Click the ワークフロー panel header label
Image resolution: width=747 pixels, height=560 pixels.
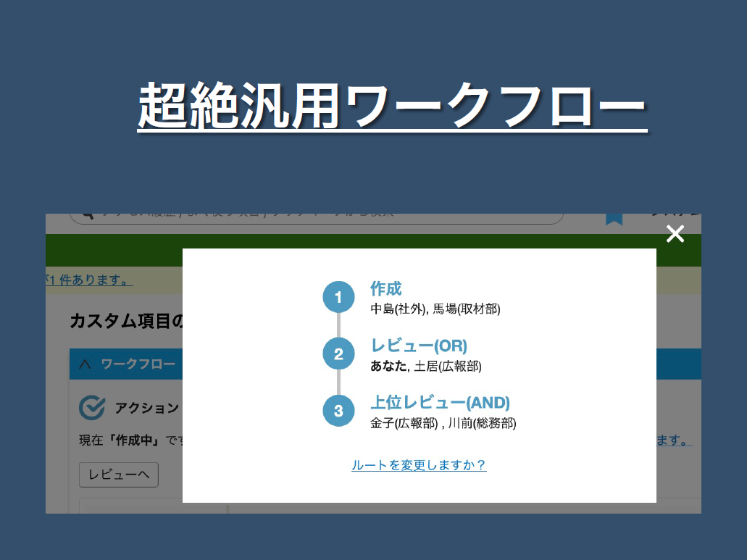point(138,364)
